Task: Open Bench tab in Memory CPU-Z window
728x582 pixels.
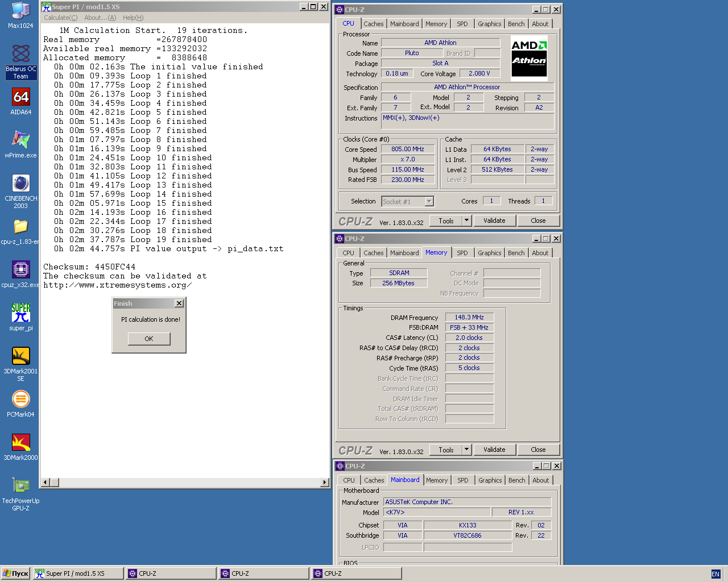Action: point(516,253)
